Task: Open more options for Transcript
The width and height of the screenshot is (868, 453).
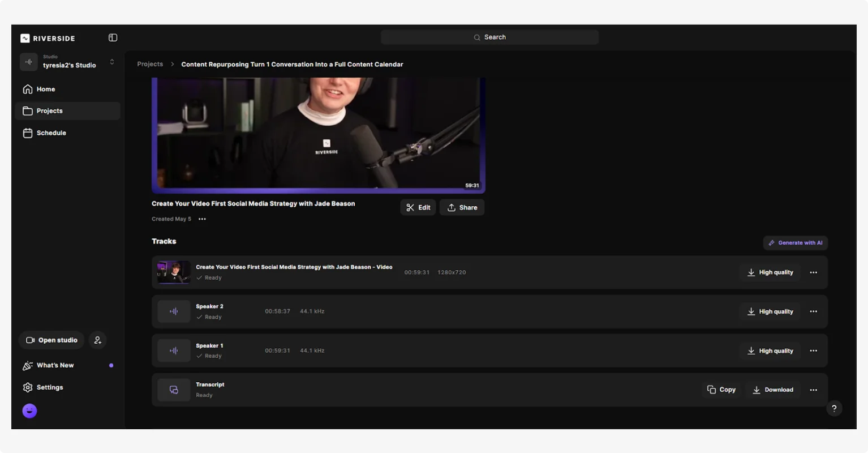Action: coord(814,390)
